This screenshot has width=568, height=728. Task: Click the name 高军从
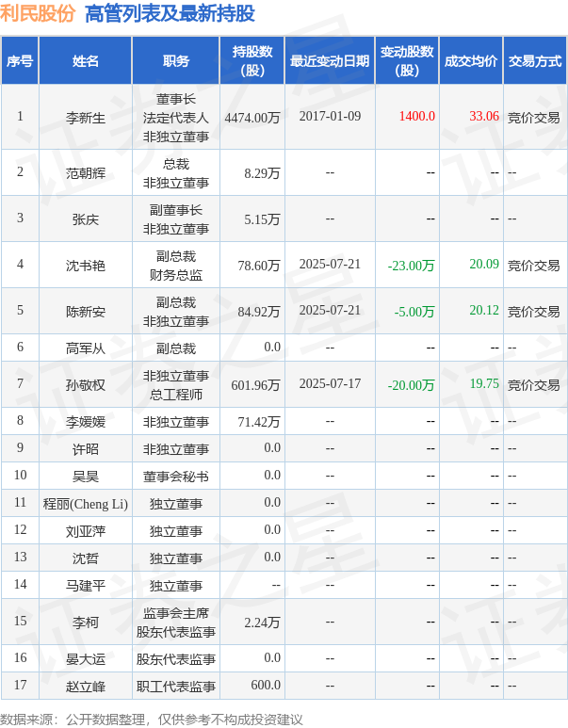[86, 348]
